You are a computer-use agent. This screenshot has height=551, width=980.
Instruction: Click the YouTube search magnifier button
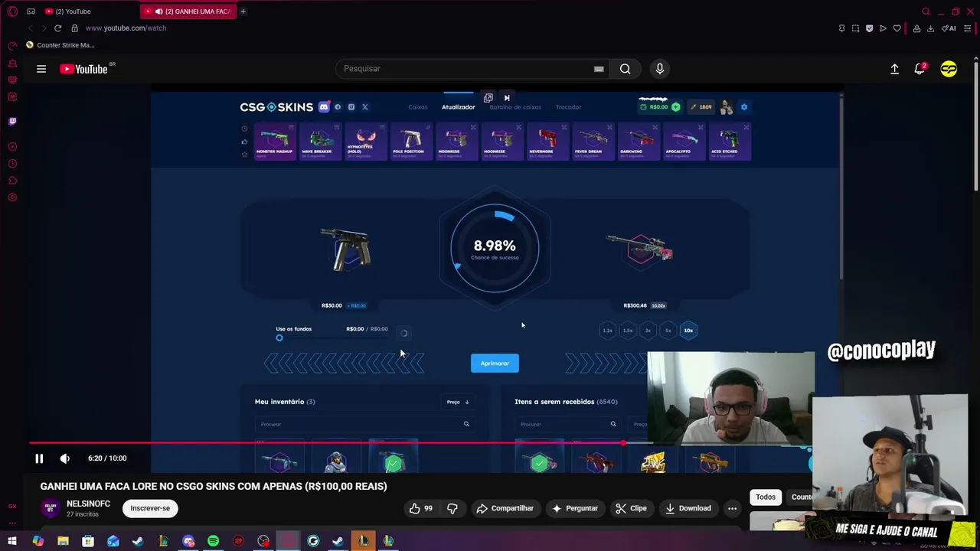(x=626, y=69)
